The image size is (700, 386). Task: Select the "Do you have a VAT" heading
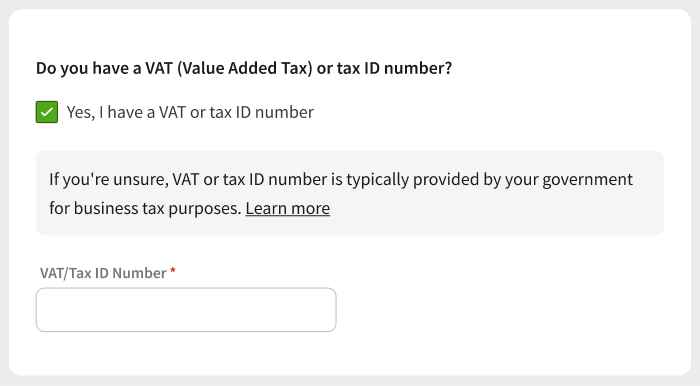[x=244, y=68]
